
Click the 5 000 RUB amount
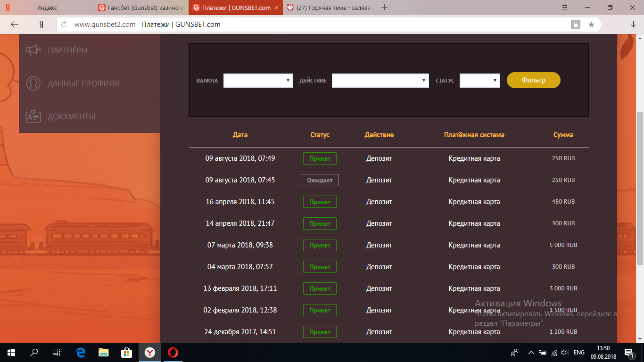click(563, 245)
